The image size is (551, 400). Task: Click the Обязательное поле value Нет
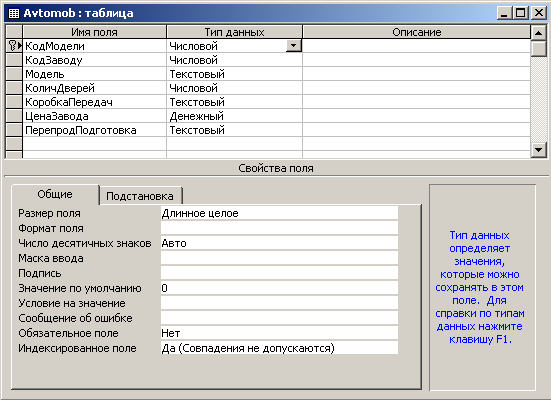click(279, 333)
